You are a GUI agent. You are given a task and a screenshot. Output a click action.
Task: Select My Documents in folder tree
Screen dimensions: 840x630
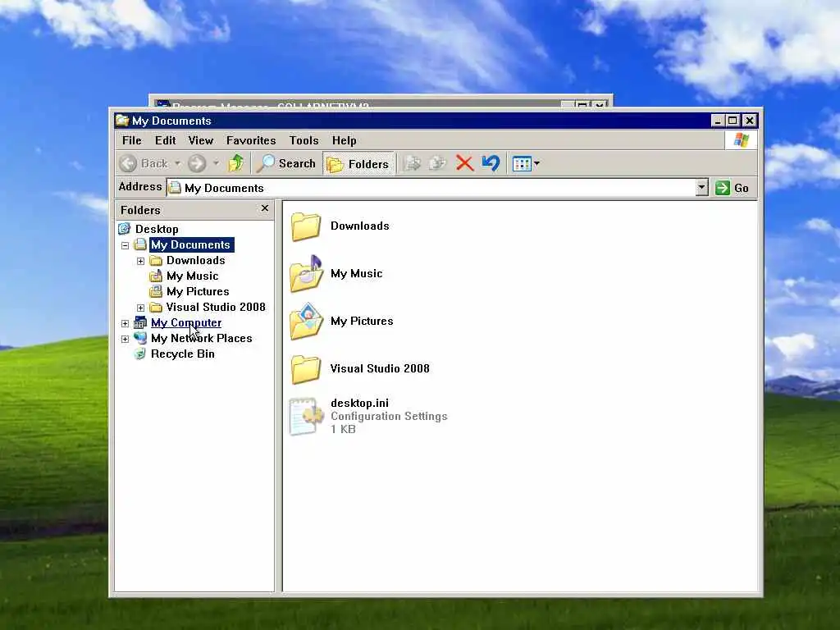click(190, 244)
